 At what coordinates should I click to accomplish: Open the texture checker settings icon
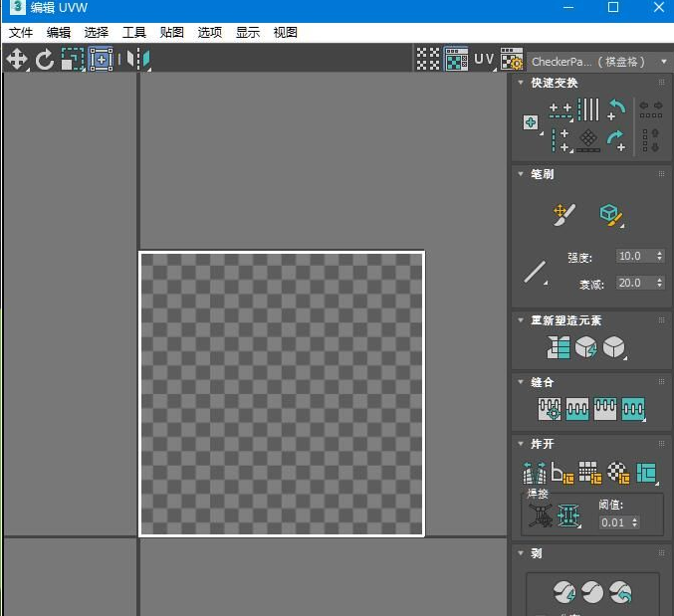(512, 59)
